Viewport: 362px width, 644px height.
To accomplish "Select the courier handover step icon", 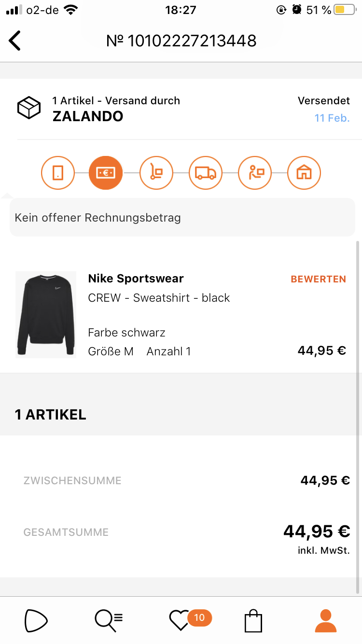I will [255, 172].
